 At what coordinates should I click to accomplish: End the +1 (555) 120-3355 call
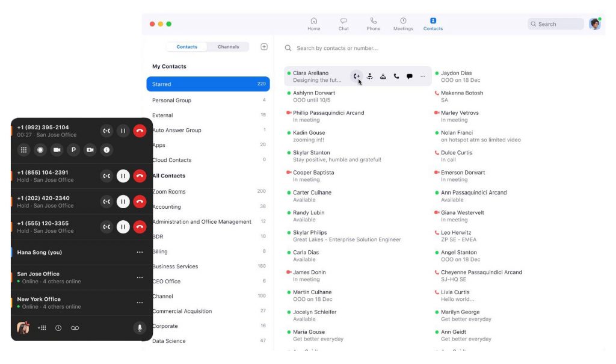pos(140,227)
